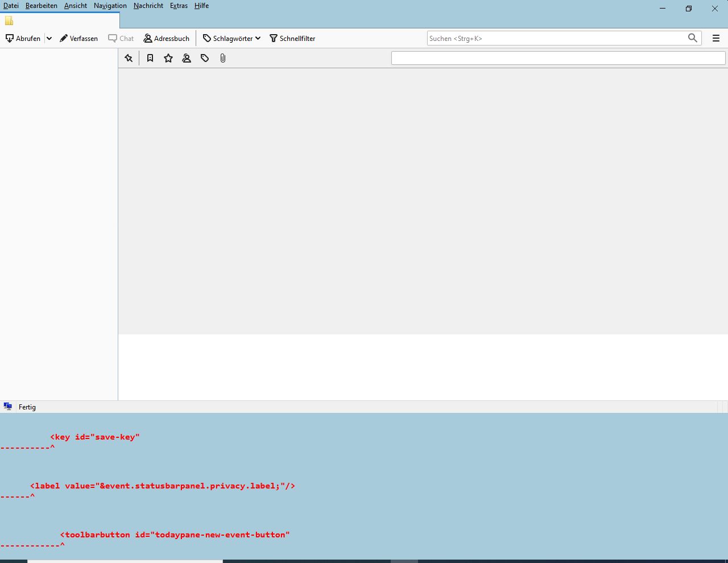The image size is (728, 563).
Task: Expand the Abrufen dropdown arrow
Action: tap(49, 38)
